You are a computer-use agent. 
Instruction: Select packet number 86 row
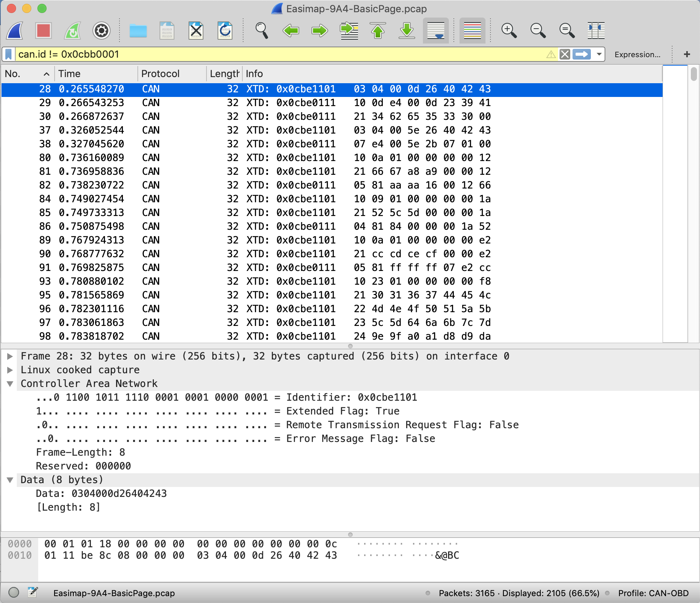point(332,226)
